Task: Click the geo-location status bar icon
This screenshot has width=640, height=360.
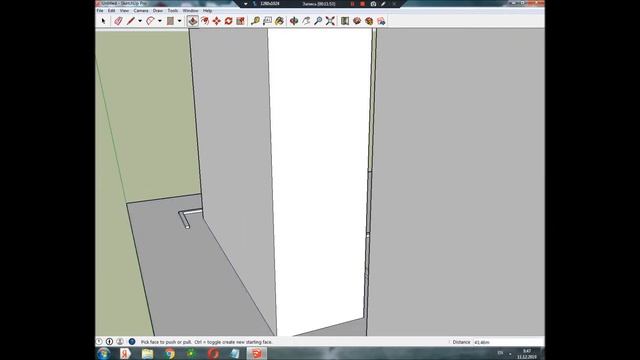Action: tap(99, 341)
